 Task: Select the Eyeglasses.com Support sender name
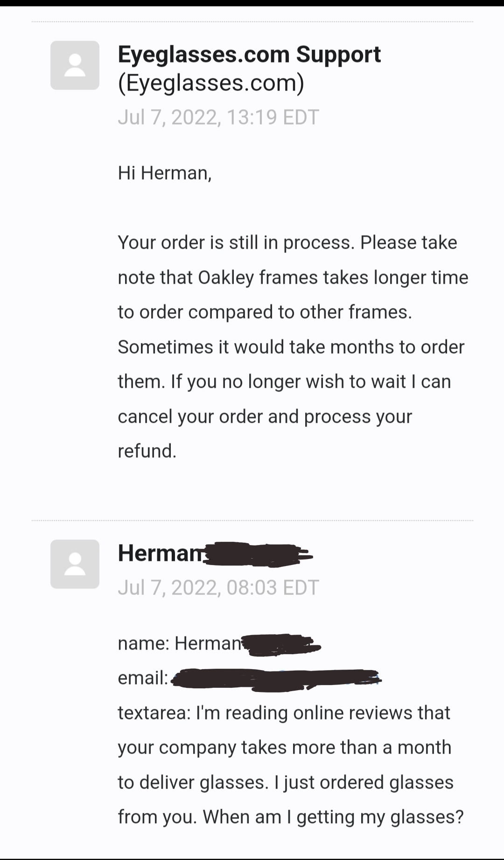pyautogui.click(x=249, y=55)
